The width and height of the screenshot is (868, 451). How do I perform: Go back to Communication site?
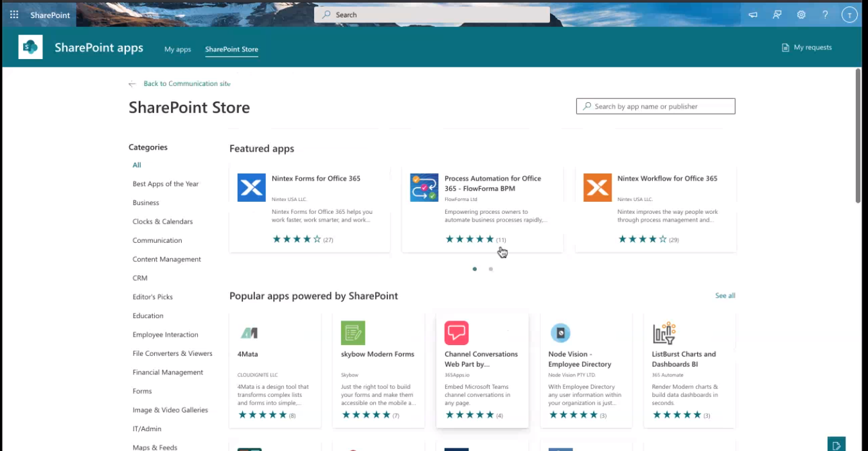[184, 84]
